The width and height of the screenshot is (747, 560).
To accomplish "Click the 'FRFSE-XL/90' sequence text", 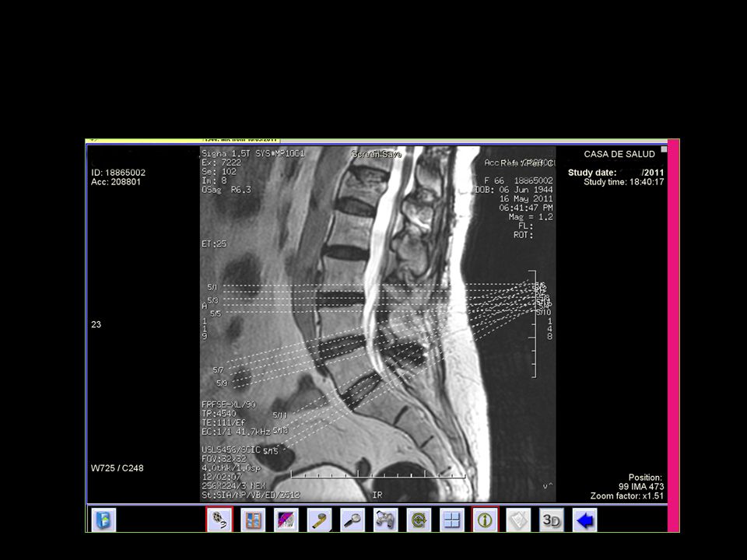I will click(229, 404).
